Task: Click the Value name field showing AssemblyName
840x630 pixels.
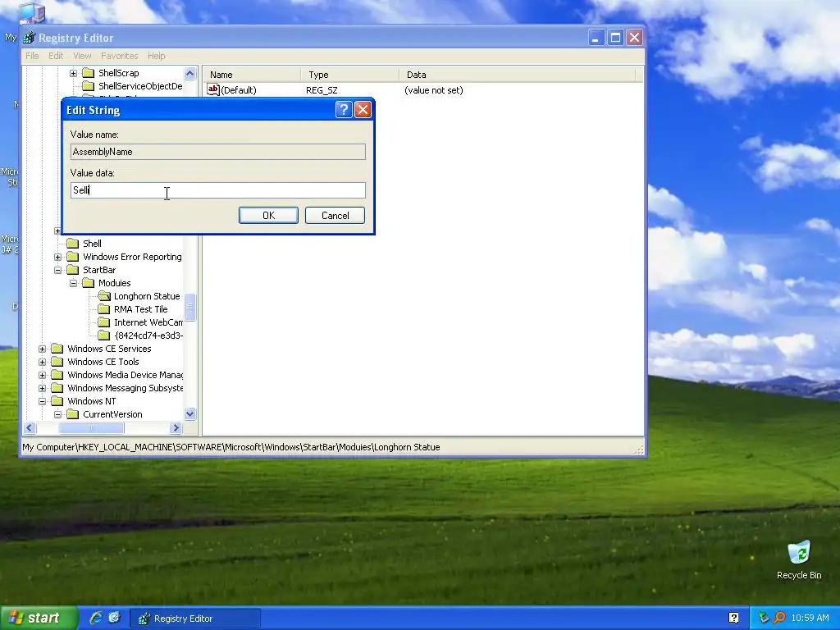Action: (218, 152)
